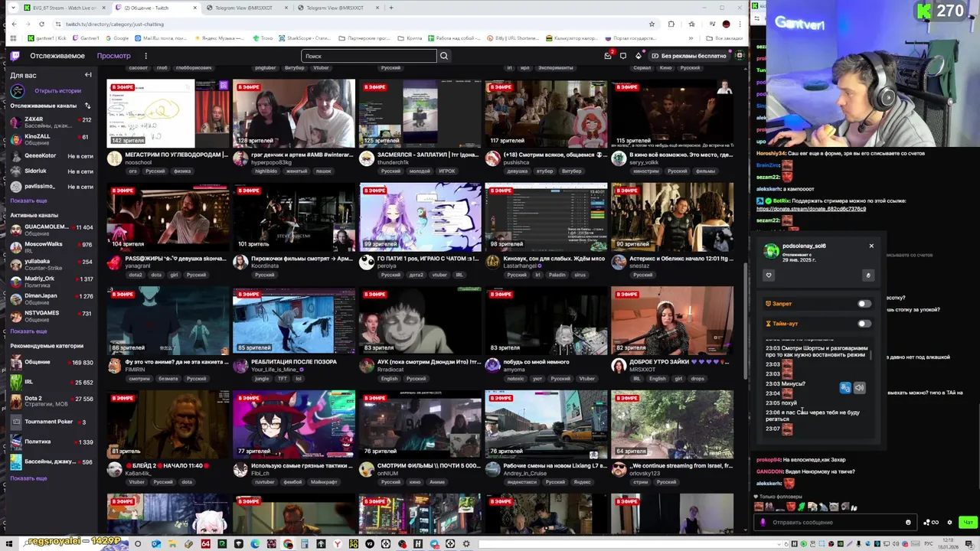980x551 pixels.
Task: Close the podsolenay_sol6 user card
Action: point(871,246)
